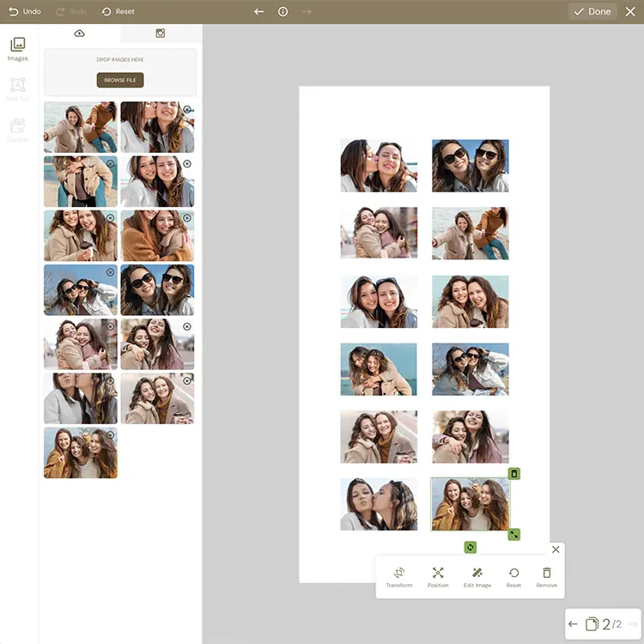The height and width of the screenshot is (644, 644).
Task: Select the three-women group gallery thumbnail
Action: (x=80, y=453)
